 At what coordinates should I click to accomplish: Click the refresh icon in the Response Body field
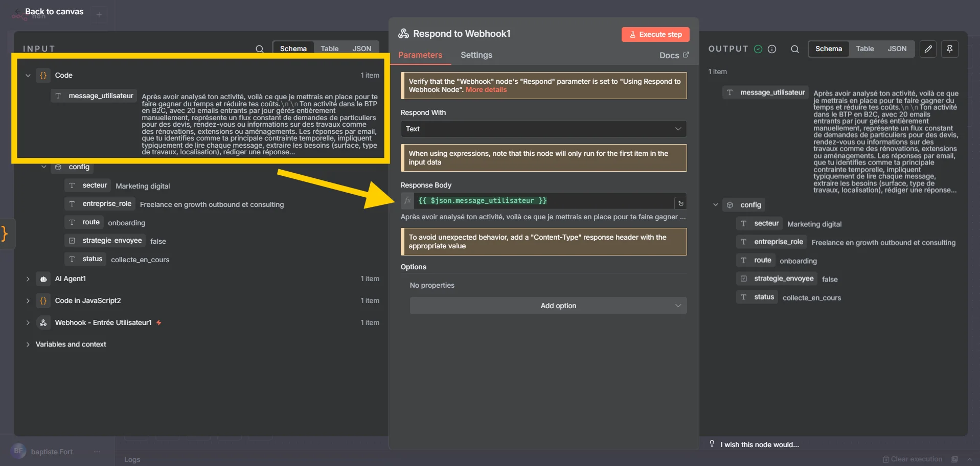point(680,203)
